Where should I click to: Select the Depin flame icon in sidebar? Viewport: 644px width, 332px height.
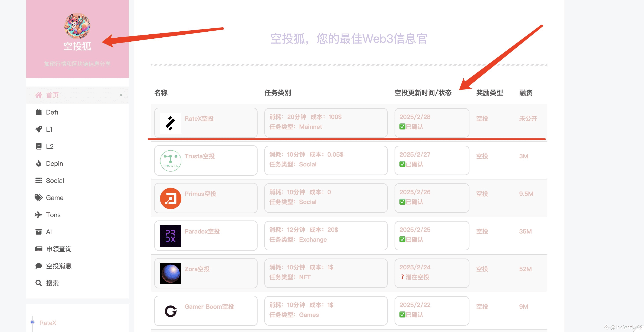pos(39,163)
